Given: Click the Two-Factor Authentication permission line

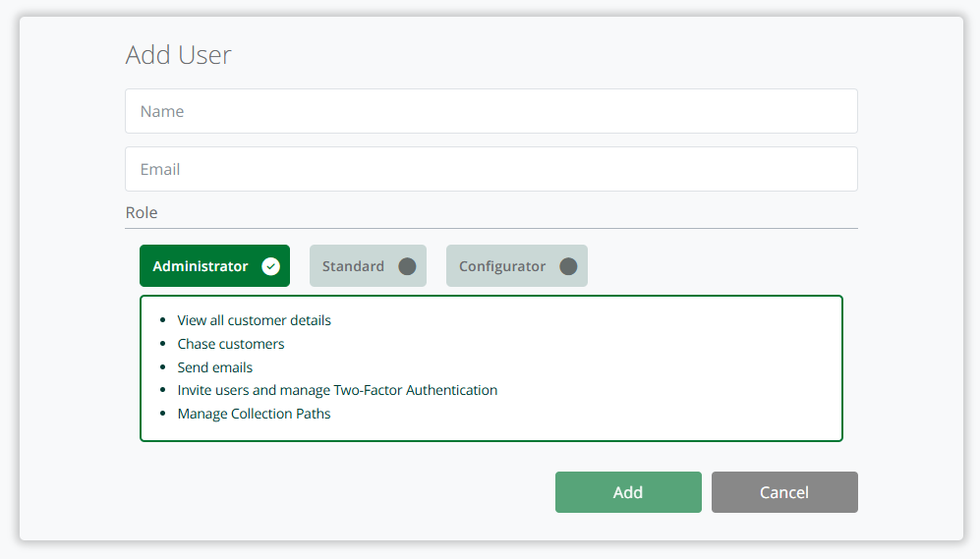Looking at the screenshot, I should 337,390.
